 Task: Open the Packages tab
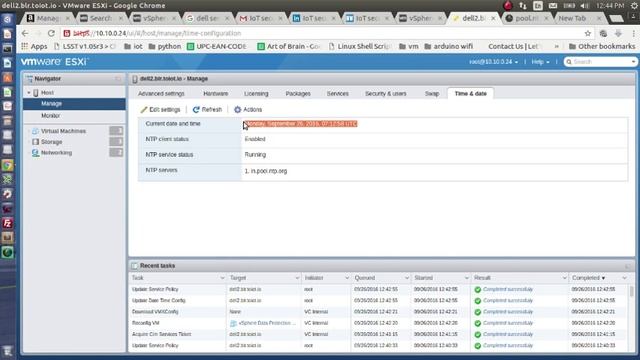[298, 93]
